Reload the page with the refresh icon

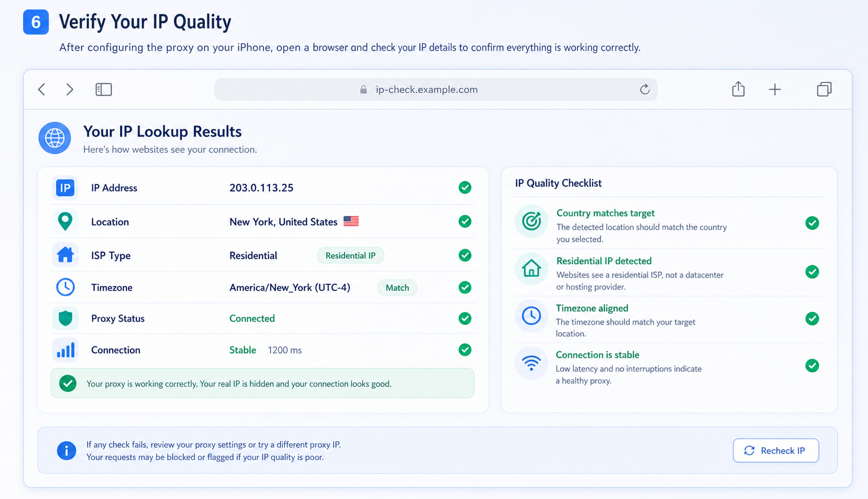(645, 89)
